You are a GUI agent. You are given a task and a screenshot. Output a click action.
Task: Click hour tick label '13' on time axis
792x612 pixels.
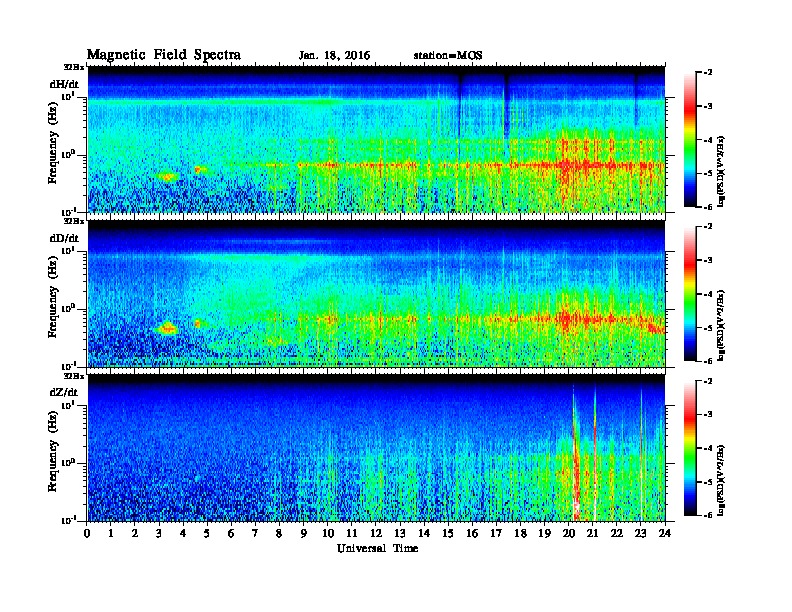(x=400, y=533)
